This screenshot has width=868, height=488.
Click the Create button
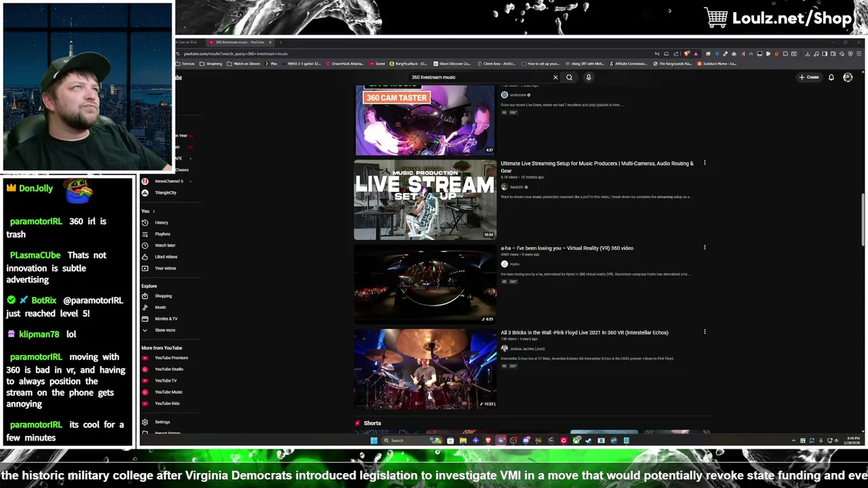(809, 77)
